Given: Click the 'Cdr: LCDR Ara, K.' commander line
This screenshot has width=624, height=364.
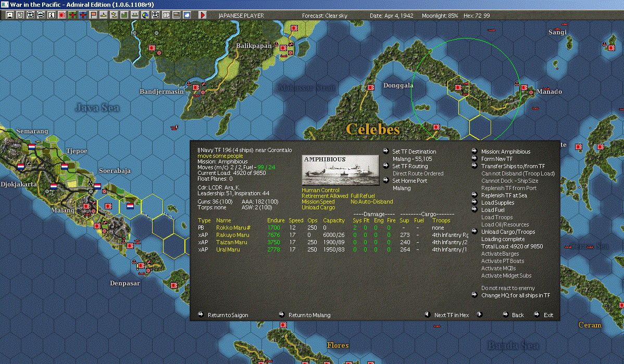Looking at the screenshot, I should click(x=219, y=187).
